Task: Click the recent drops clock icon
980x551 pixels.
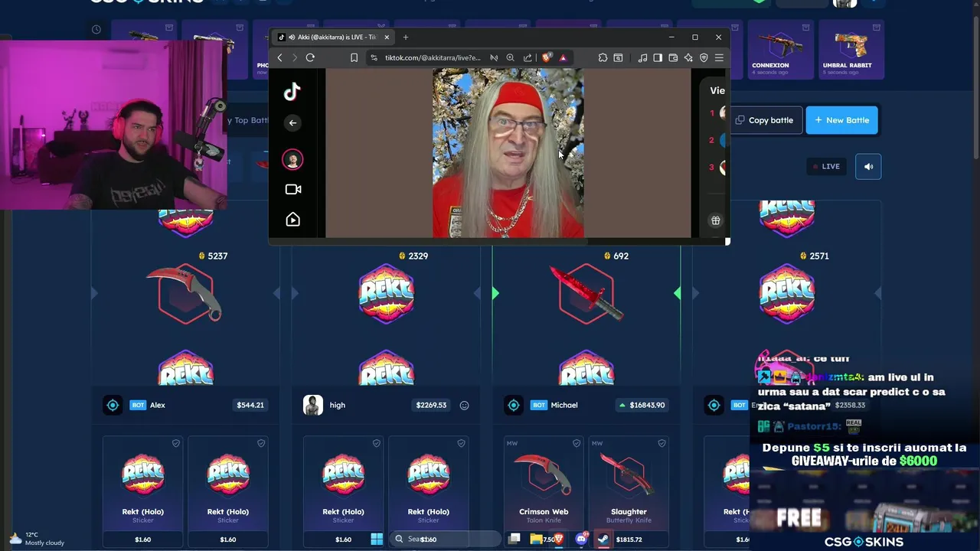Action: 96,30
